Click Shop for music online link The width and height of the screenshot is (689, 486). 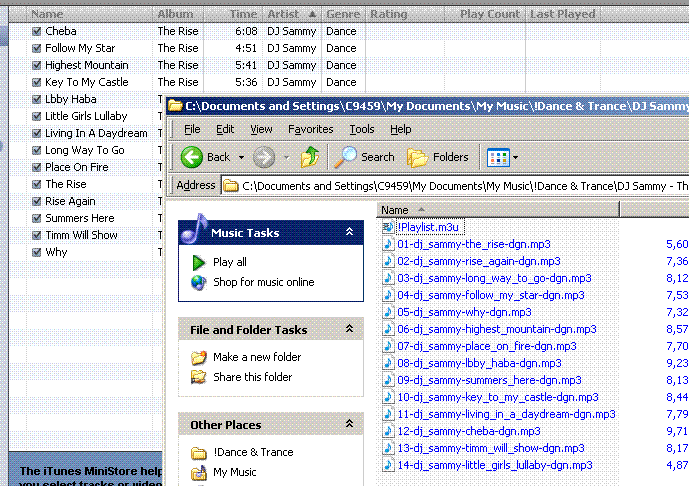pyautogui.click(x=264, y=282)
